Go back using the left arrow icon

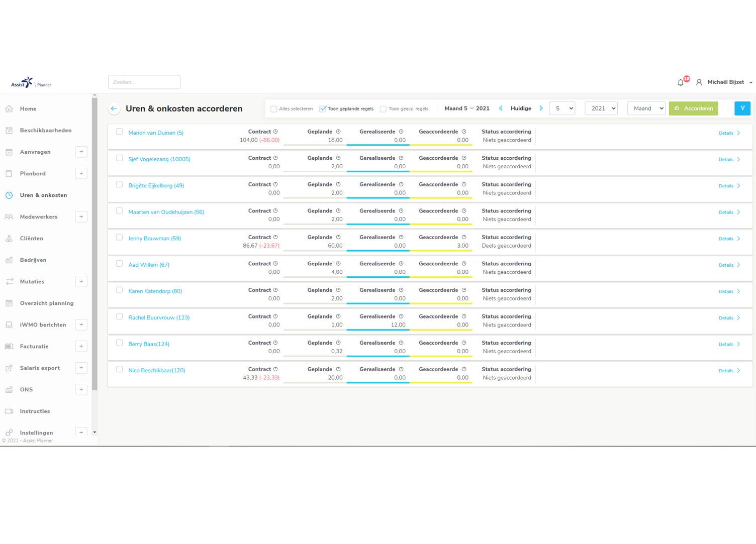[114, 108]
